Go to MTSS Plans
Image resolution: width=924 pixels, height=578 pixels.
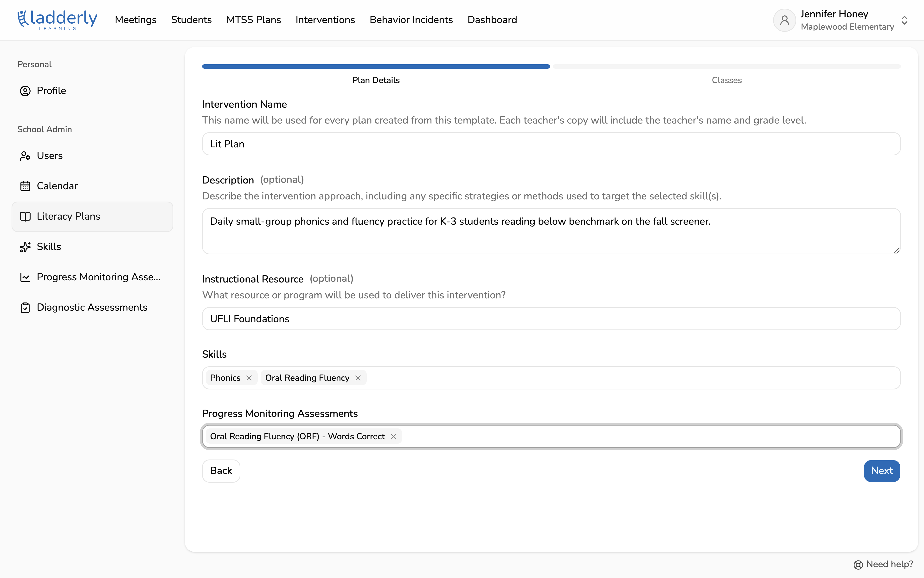point(254,20)
